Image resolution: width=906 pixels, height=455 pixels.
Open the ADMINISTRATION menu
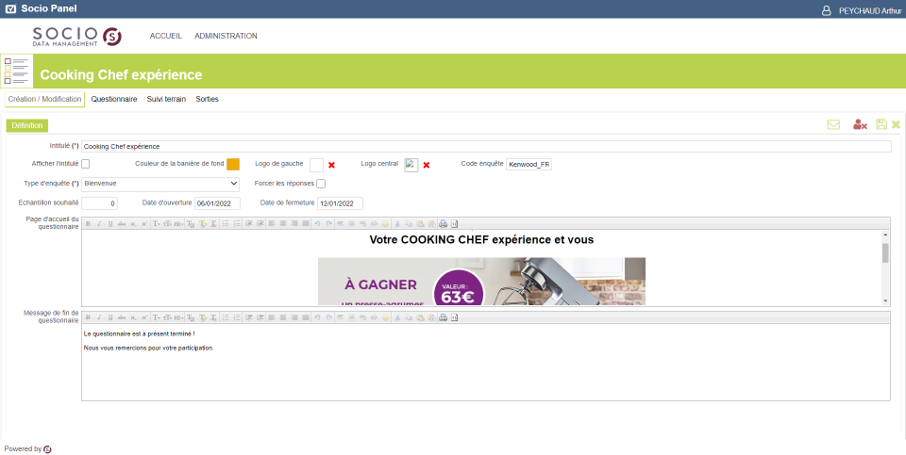(226, 36)
